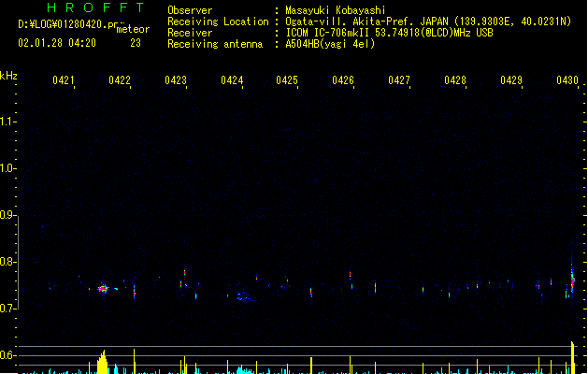Click the Receiving antenna label
Image resolution: width=588 pixels, height=374 pixels.
tap(215, 44)
